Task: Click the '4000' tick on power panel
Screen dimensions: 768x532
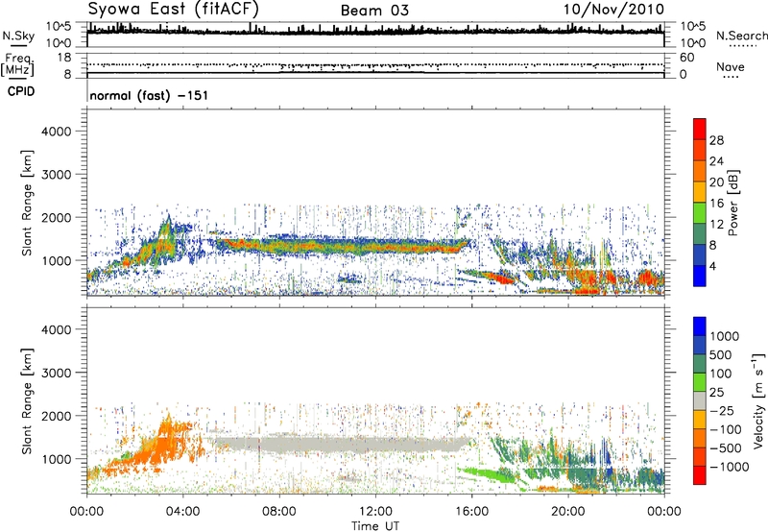Action: coord(57,132)
